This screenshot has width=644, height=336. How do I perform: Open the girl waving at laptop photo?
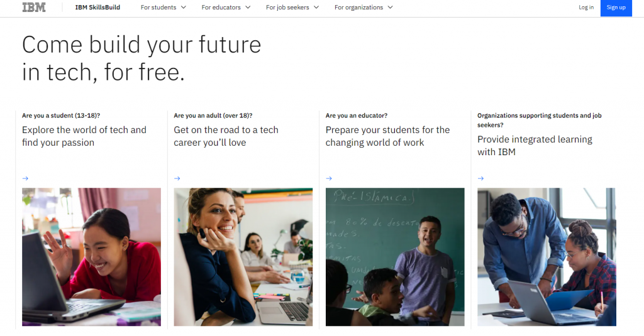91,257
